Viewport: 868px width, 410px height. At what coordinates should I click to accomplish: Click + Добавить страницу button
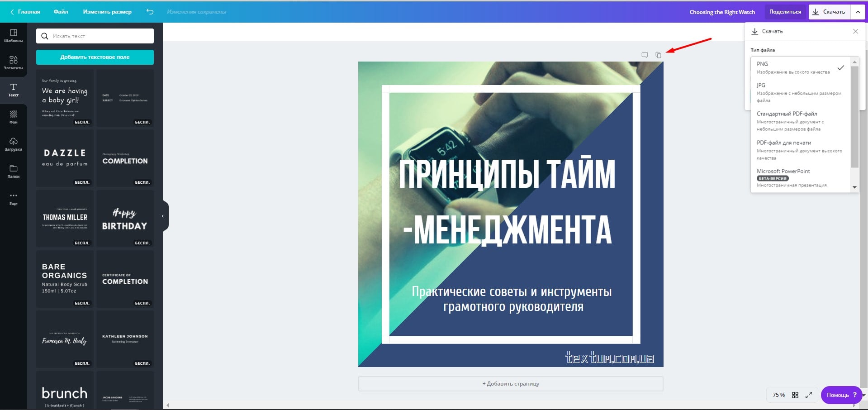pyautogui.click(x=511, y=384)
